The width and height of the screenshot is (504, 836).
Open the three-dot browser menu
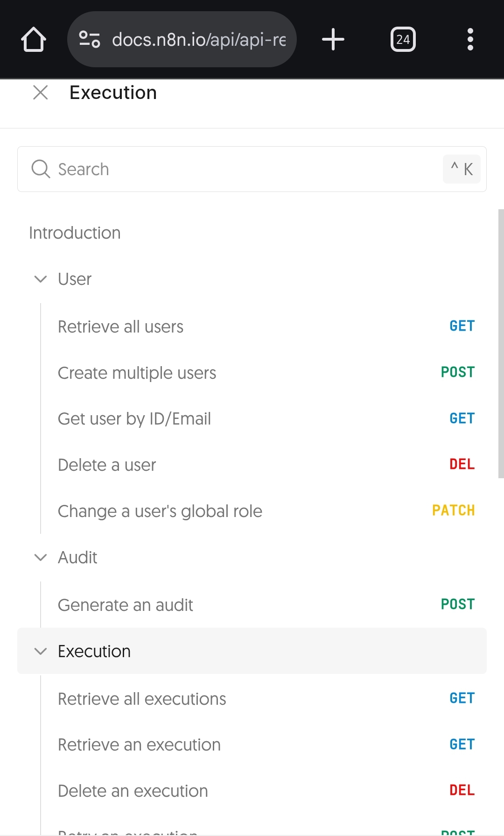[x=470, y=40]
